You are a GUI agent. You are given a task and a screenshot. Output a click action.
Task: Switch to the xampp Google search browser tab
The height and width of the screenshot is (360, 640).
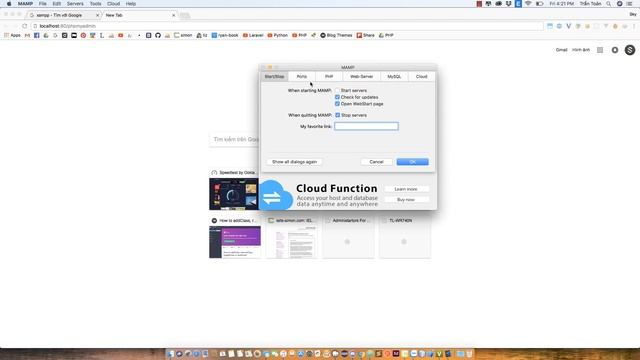(64, 15)
